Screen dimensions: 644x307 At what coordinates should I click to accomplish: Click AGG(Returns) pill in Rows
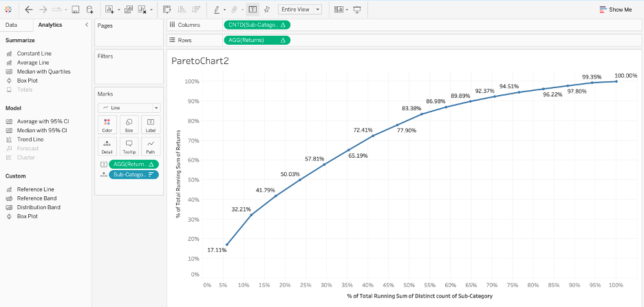(257, 41)
